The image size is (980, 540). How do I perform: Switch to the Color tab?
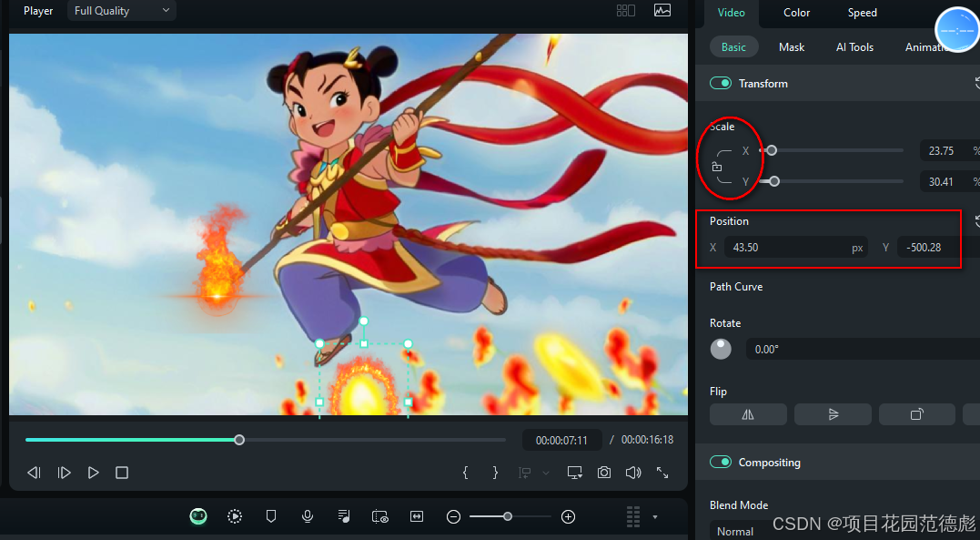(796, 13)
